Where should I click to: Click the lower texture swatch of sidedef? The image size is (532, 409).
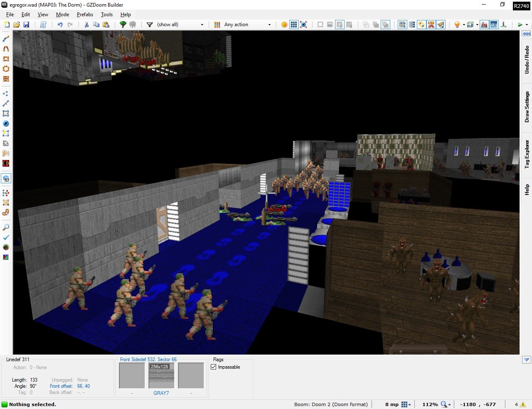191,376
